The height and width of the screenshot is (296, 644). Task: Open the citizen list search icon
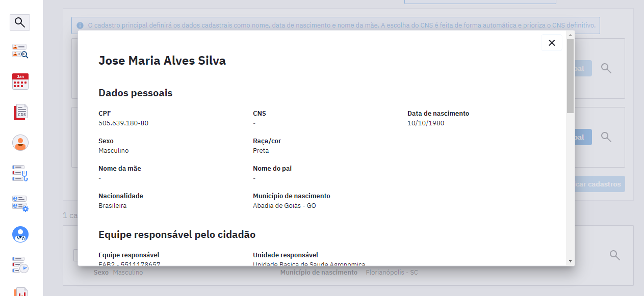pos(20,50)
